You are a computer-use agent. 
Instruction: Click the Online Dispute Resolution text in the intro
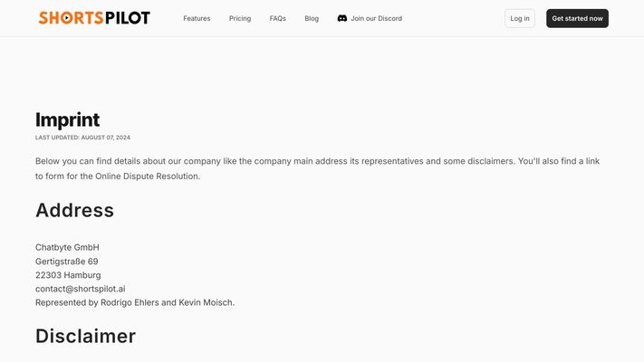(x=147, y=176)
